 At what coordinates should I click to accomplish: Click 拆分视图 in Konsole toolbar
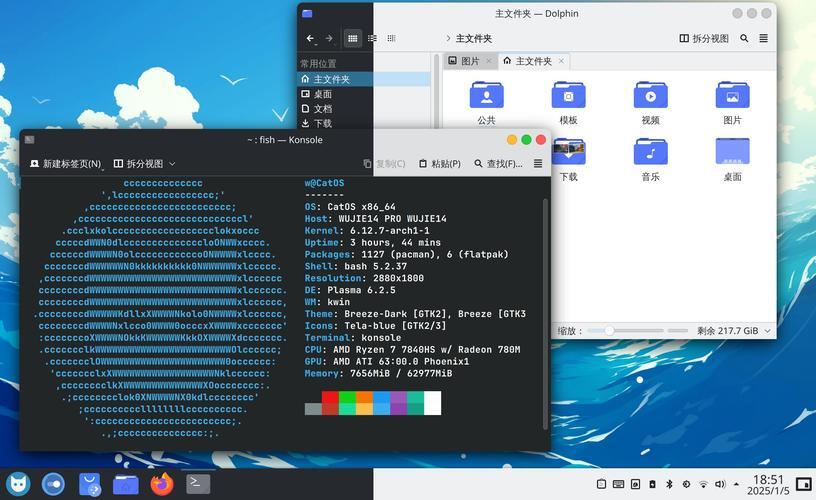tap(139, 164)
